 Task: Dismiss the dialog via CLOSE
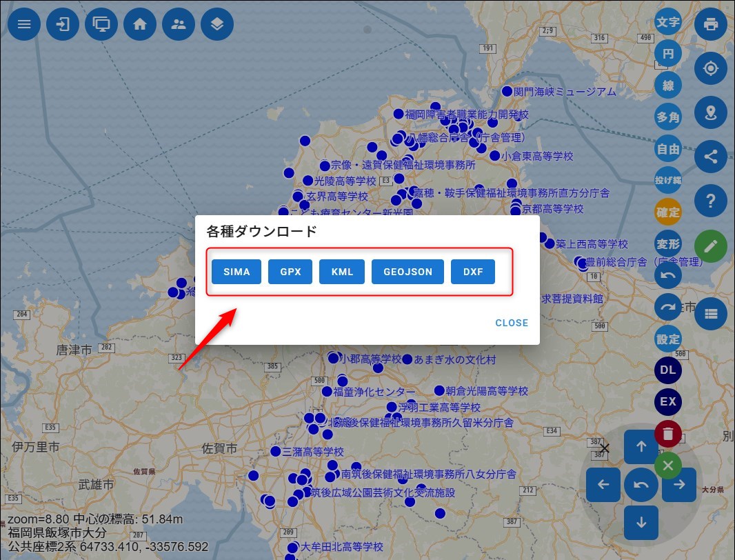(511, 323)
